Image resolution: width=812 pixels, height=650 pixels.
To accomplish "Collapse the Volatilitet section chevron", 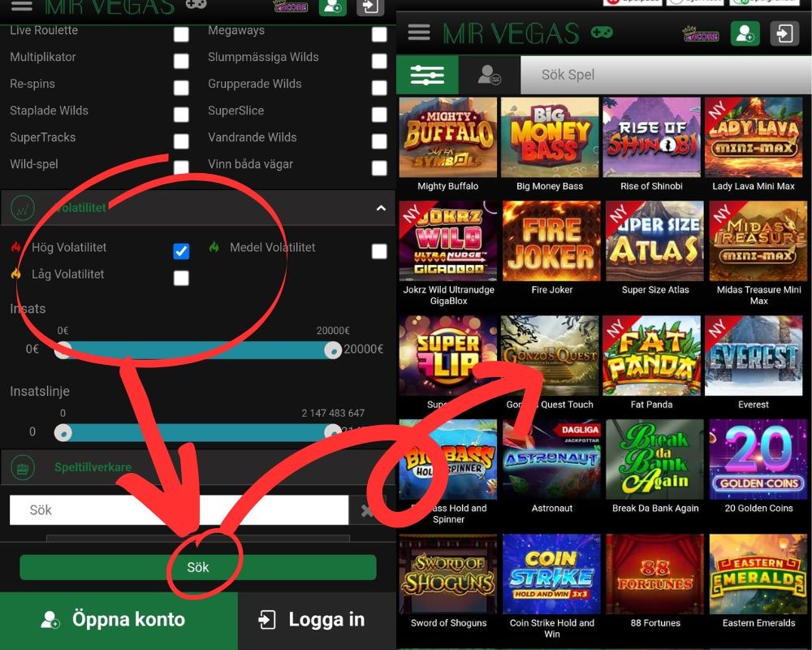I will coord(381,209).
